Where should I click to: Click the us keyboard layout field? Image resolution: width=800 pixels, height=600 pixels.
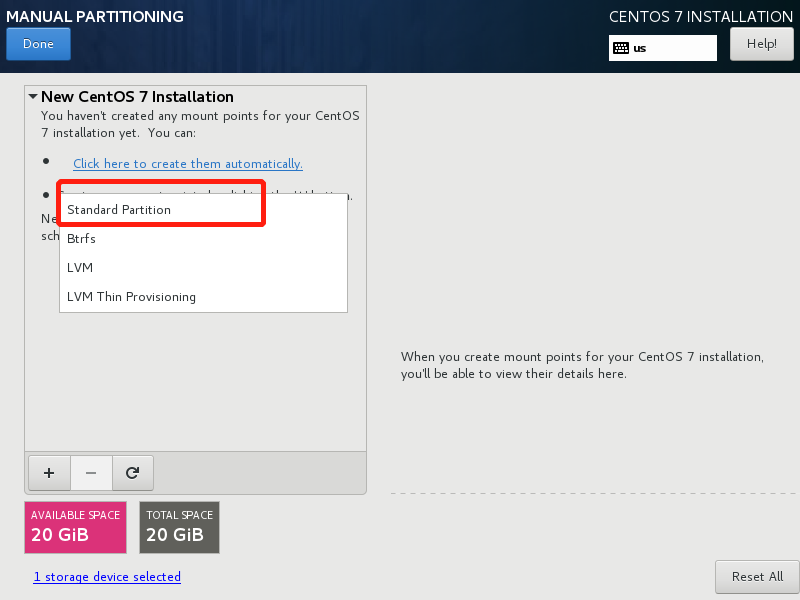[662, 48]
